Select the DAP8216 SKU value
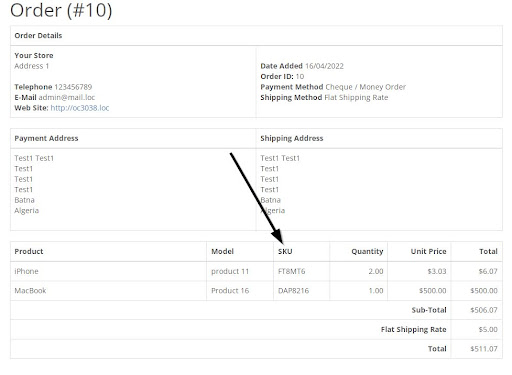 click(293, 291)
